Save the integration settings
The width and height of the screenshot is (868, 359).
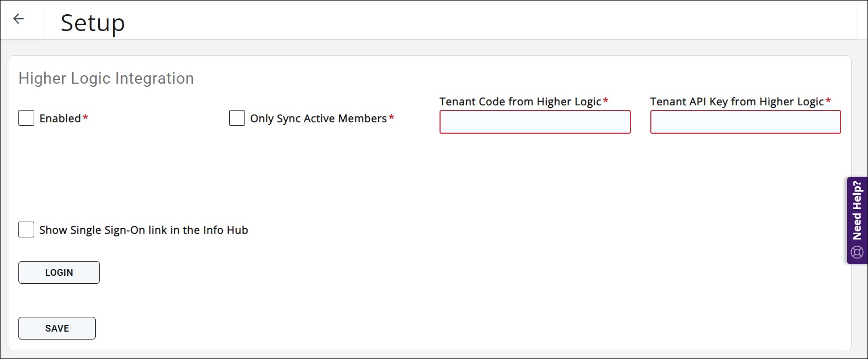click(57, 328)
